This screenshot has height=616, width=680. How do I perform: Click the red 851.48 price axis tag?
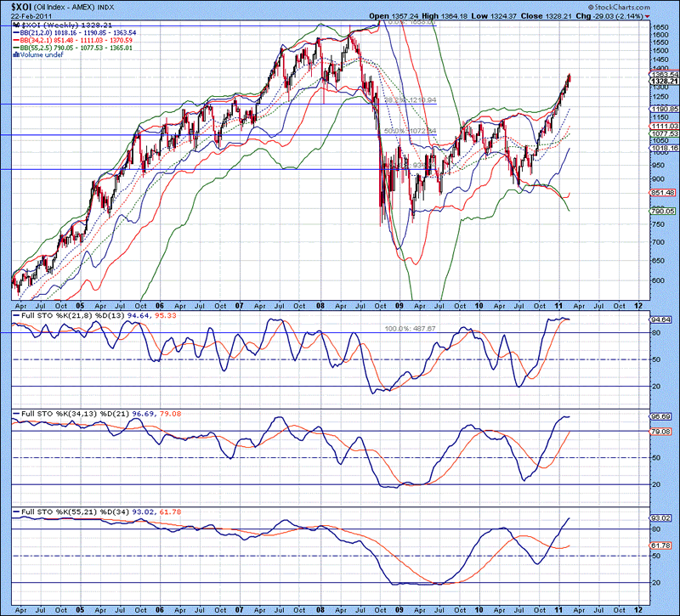pos(663,192)
